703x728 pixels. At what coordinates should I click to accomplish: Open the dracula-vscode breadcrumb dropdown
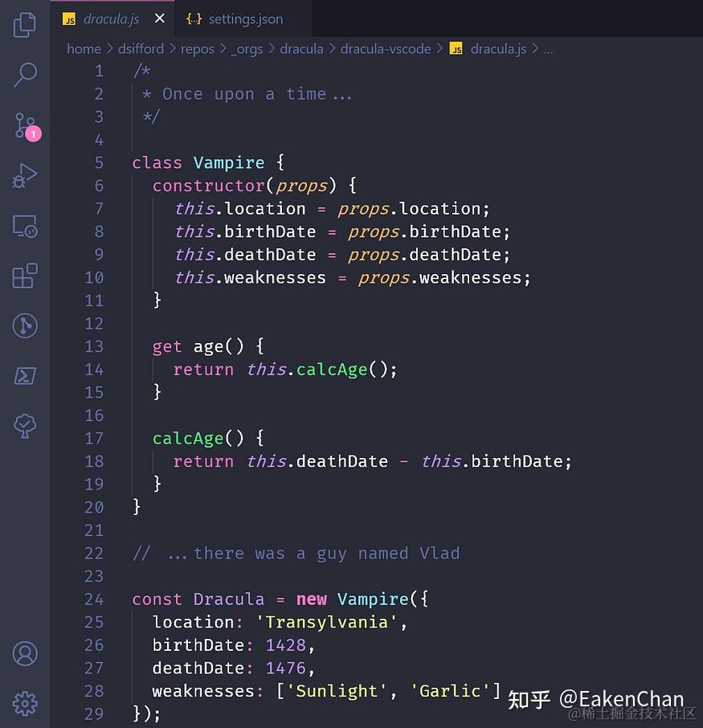pos(386,49)
